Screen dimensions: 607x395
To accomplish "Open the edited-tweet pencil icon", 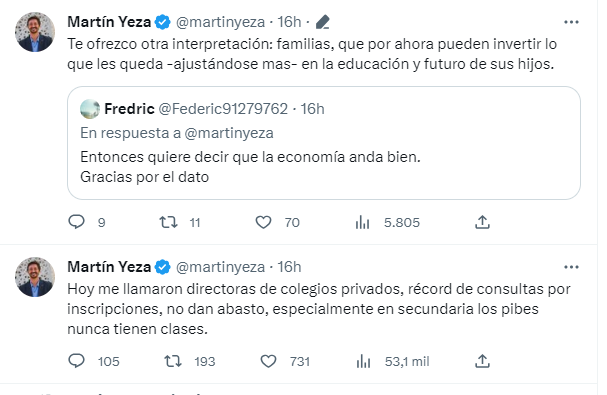I will (322, 22).
